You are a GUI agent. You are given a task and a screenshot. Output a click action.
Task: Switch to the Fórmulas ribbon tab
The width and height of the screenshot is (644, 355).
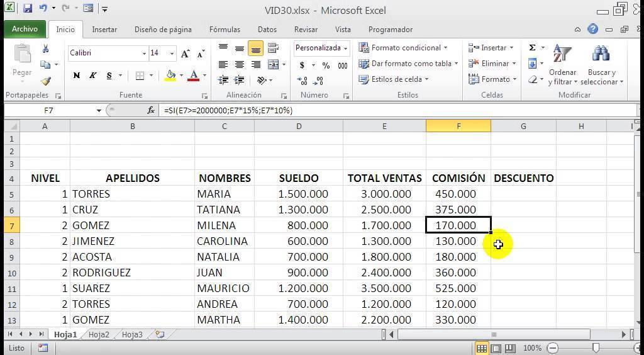[225, 30]
